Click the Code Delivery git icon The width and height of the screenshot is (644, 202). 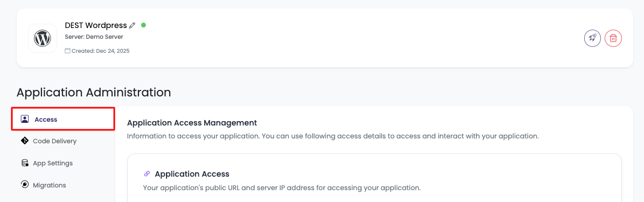point(25,141)
